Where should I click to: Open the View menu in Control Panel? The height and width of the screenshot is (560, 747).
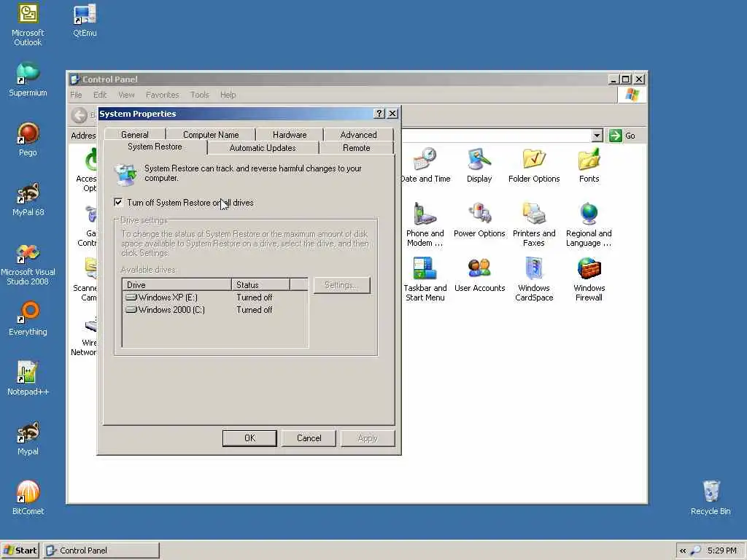coord(126,95)
